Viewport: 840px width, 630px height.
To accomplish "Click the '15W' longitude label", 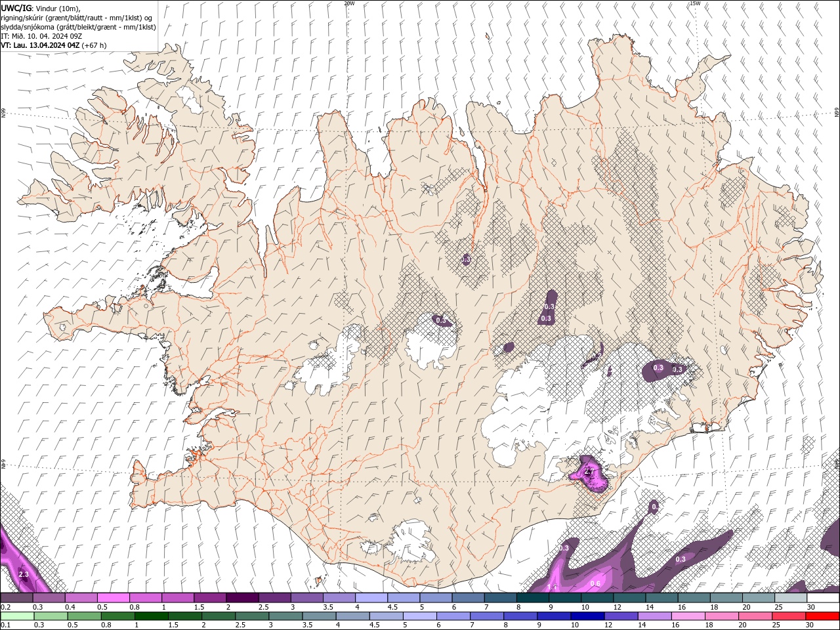I will (695, 3).
